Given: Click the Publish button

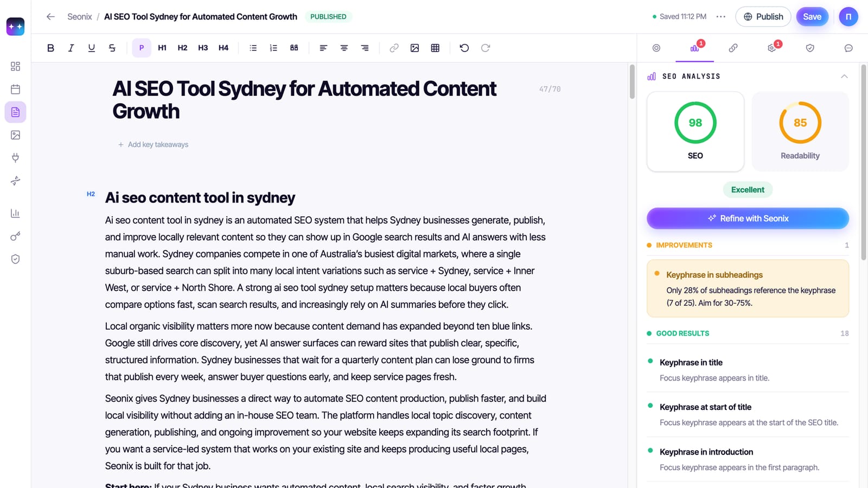Looking at the screenshot, I should click(763, 17).
